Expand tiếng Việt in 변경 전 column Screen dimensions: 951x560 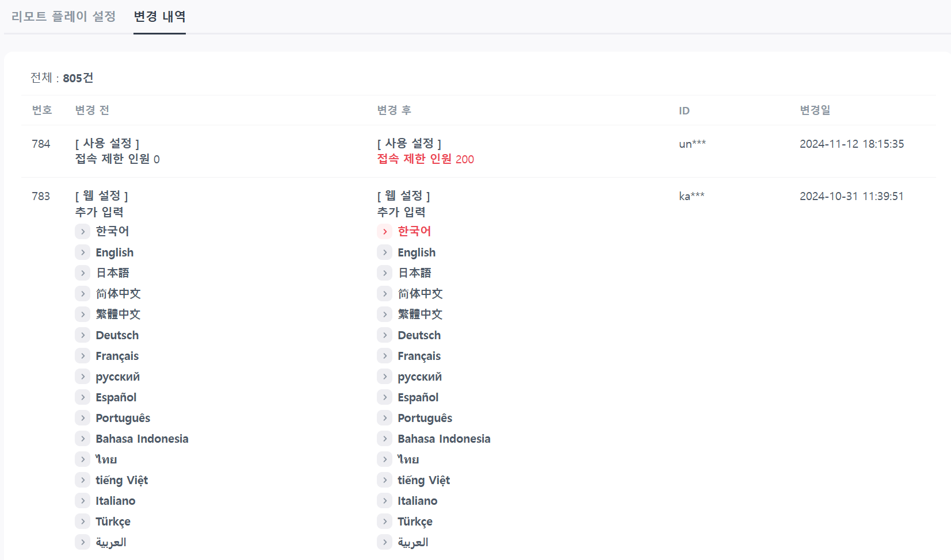83,480
